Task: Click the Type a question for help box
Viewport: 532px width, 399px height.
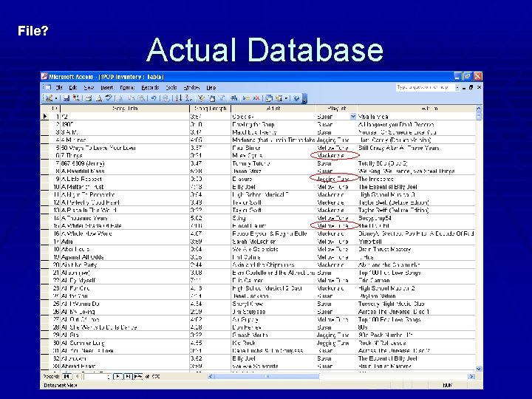Action: (x=425, y=87)
